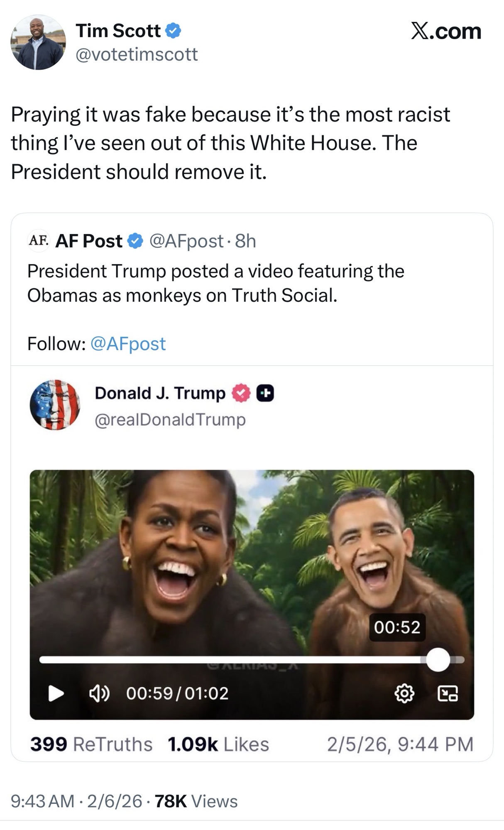Screen dimensions: 504x830
Task: Click the black plus badge icon
Action: pos(265,393)
